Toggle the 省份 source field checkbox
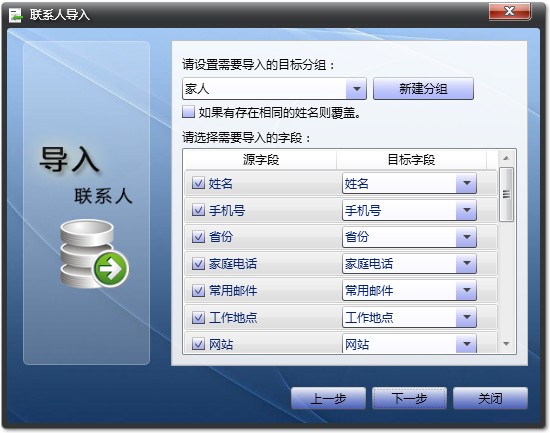550x433 pixels. pyautogui.click(x=198, y=237)
